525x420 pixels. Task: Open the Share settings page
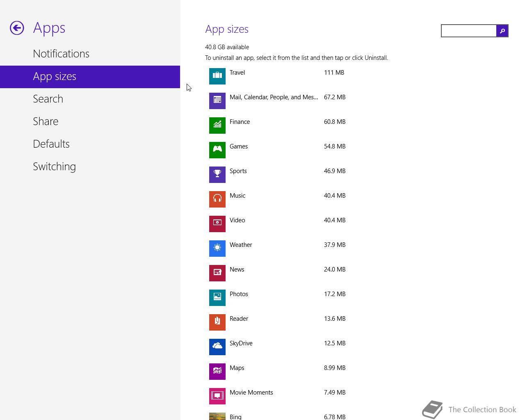tap(46, 121)
